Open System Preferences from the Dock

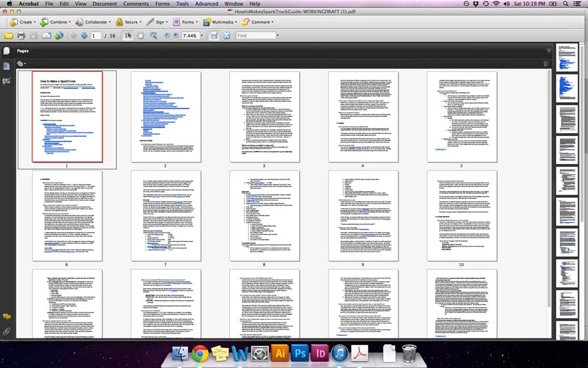pyautogui.click(x=260, y=354)
